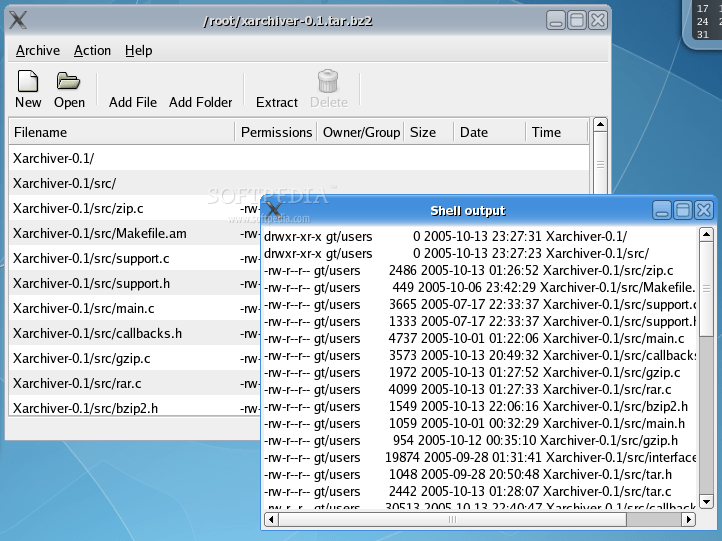Click Shell output vertical scrollbar thumb
This screenshot has height=541, width=722.
coord(706,289)
